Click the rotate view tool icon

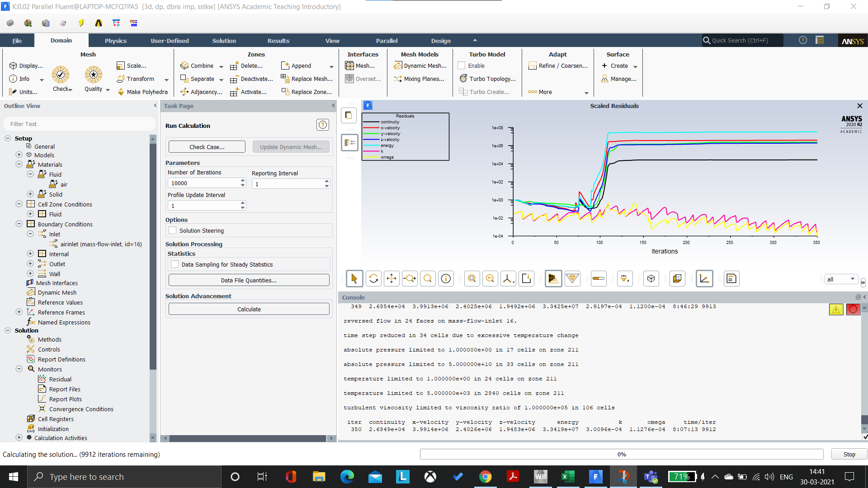coord(373,279)
